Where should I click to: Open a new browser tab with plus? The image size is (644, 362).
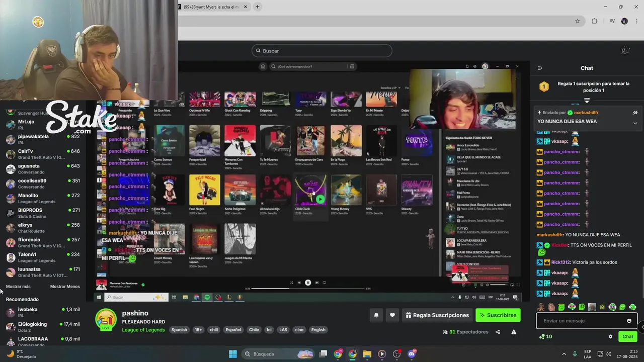pos(257,7)
